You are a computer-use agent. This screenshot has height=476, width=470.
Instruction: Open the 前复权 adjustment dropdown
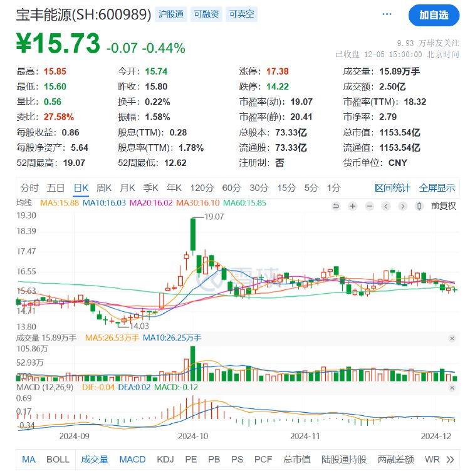[x=443, y=206]
